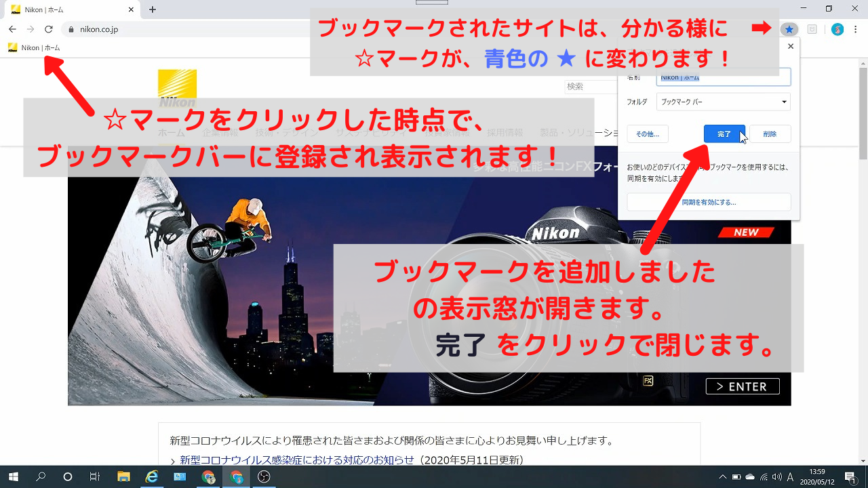Screen dimensions: 868x488
Task: Toggle IME input mode A indicator
Action: tap(791, 476)
